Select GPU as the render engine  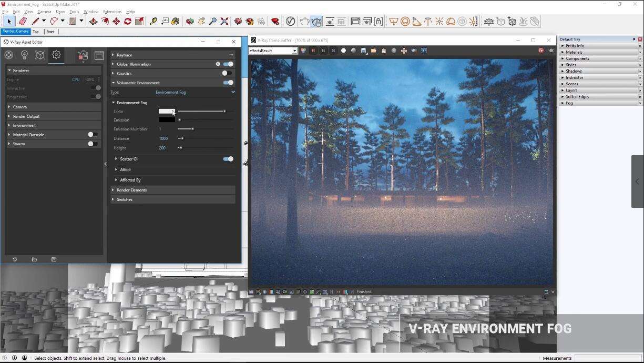pos(90,79)
